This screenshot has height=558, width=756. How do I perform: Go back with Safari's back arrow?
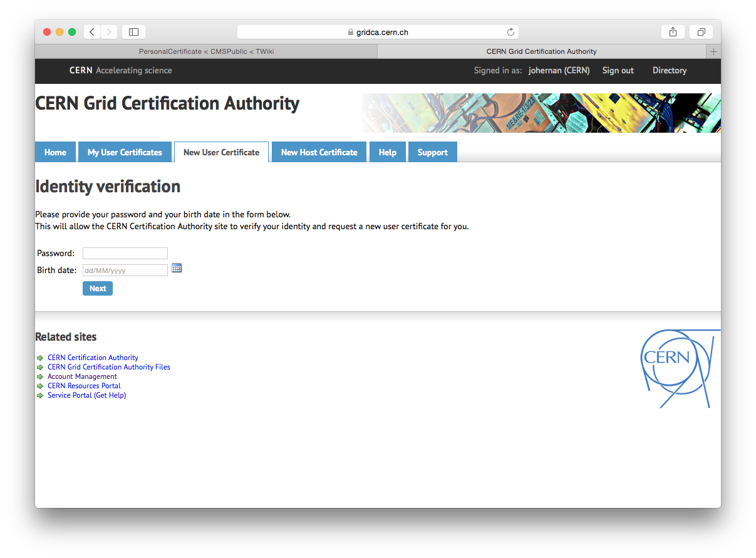[92, 32]
